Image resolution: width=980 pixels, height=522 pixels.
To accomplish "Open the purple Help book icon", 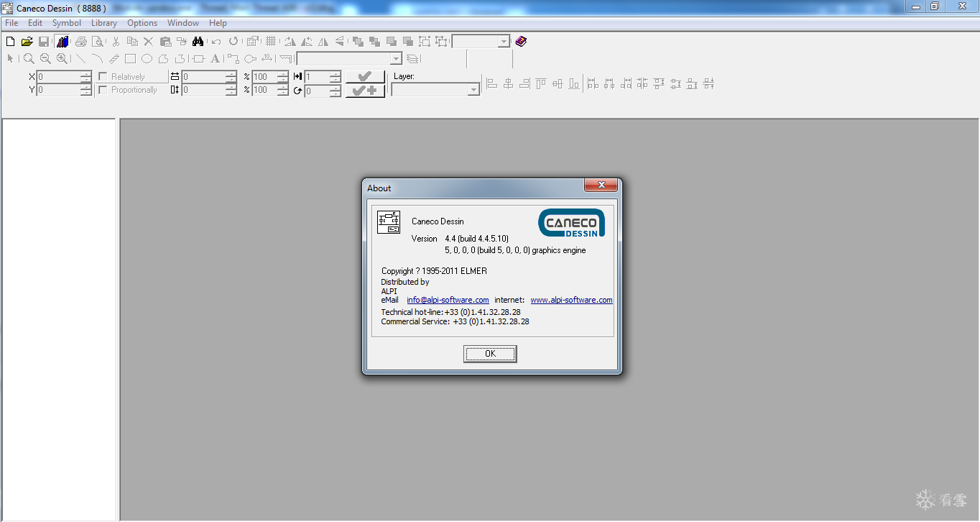I will [521, 42].
